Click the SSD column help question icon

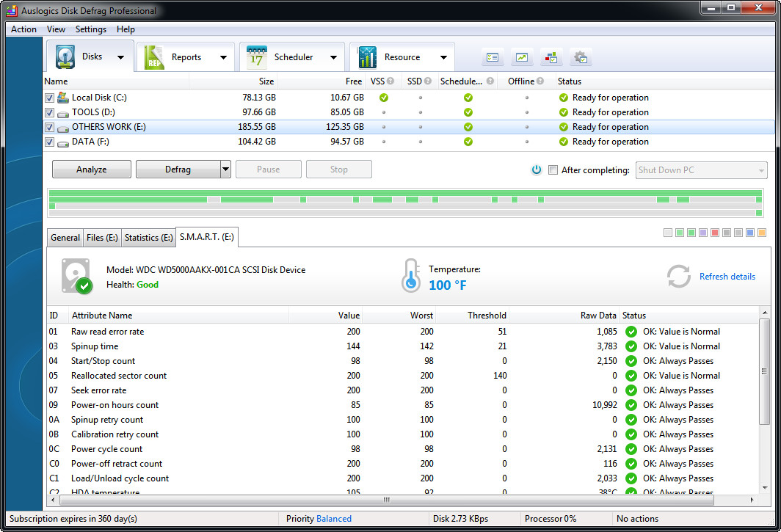click(x=427, y=81)
